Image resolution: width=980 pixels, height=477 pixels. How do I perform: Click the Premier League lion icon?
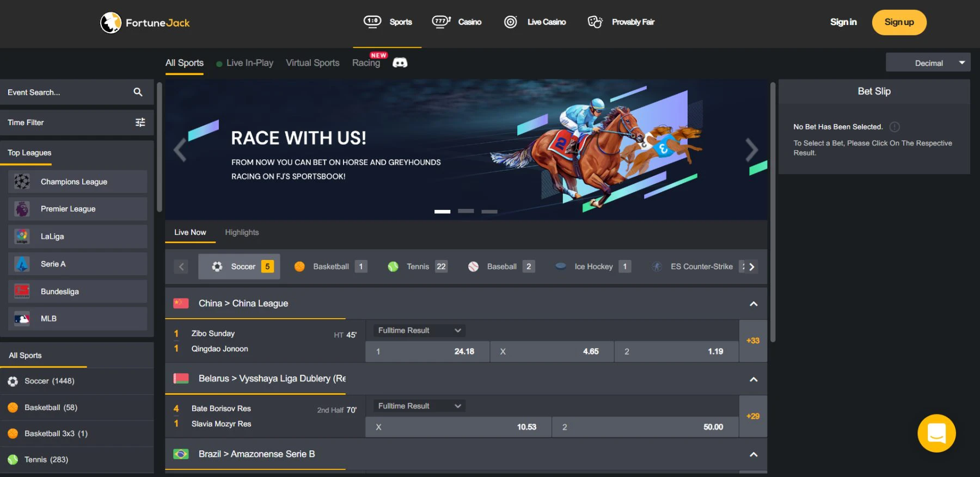point(22,209)
